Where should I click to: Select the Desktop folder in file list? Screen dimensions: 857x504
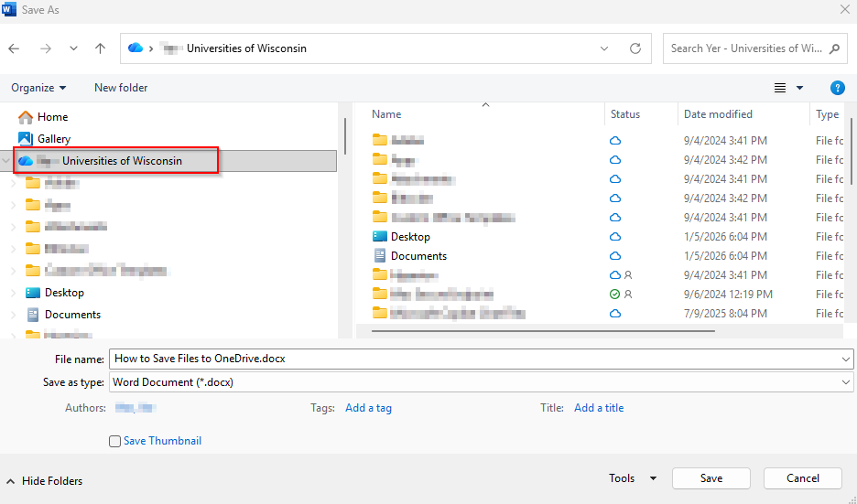click(409, 237)
